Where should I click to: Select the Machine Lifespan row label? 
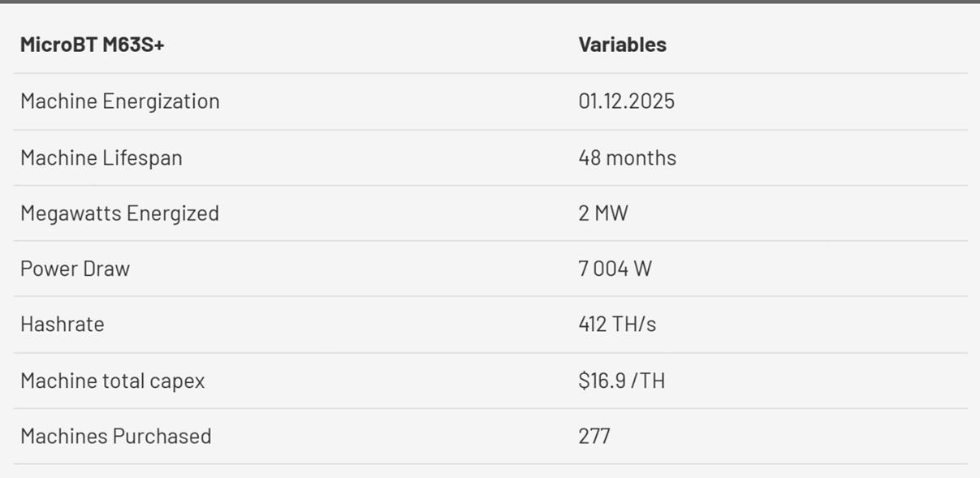tap(101, 157)
